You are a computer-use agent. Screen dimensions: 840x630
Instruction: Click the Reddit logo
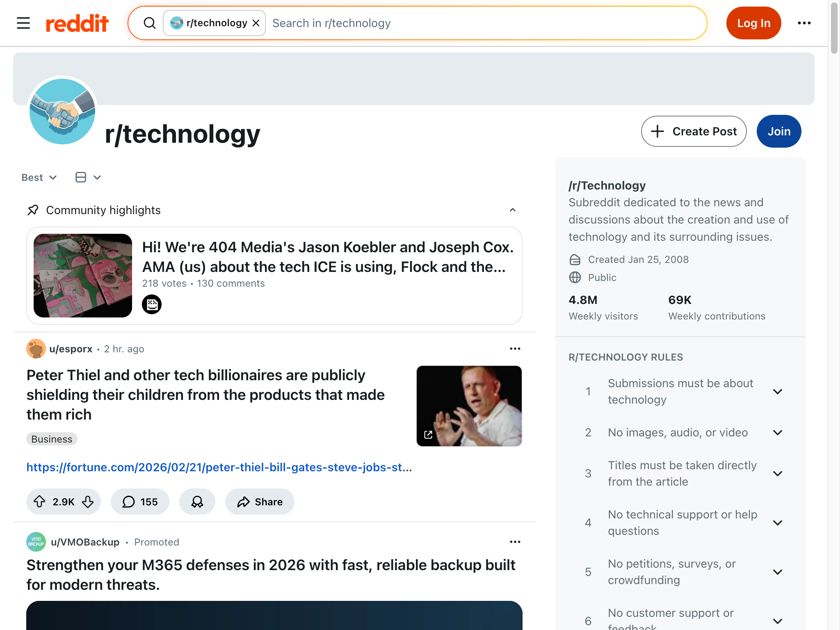(77, 23)
